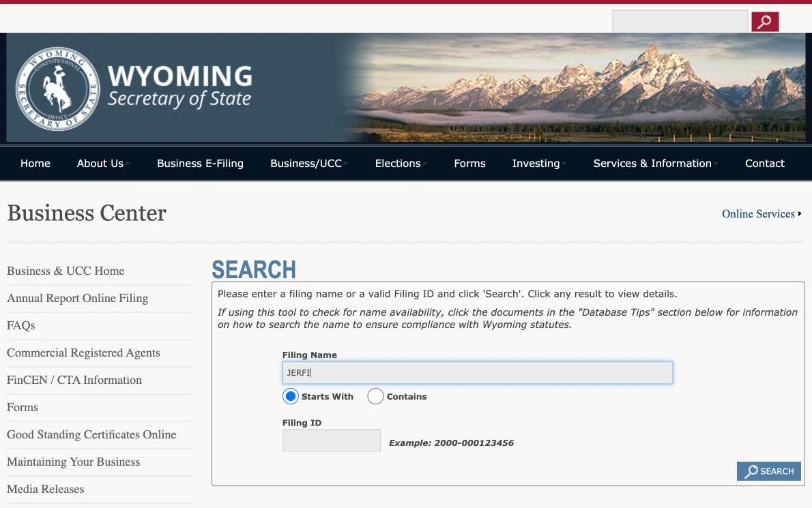Open the About Us dropdown menu
Viewport: 812px width, 508px height.
tap(102, 164)
